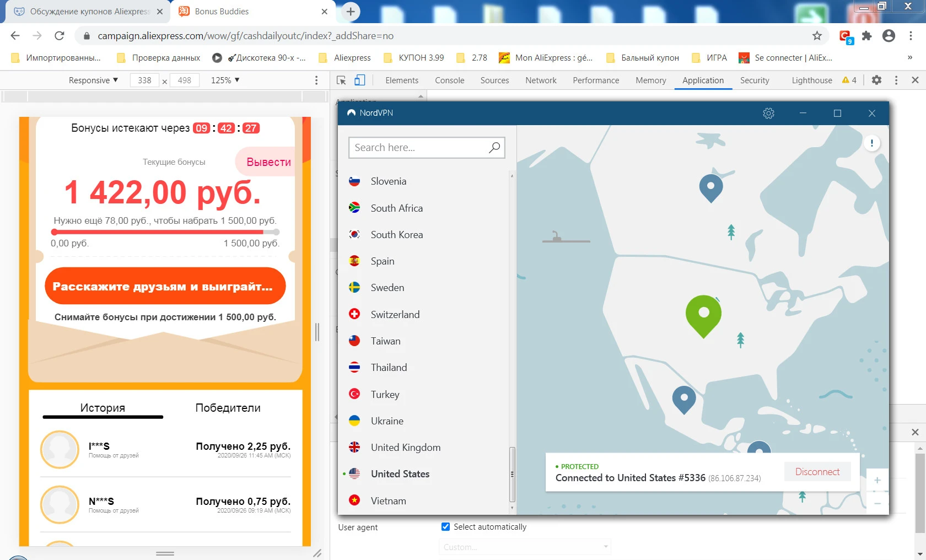Switch to the Performance tab
The image size is (926, 560).
[596, 80]
